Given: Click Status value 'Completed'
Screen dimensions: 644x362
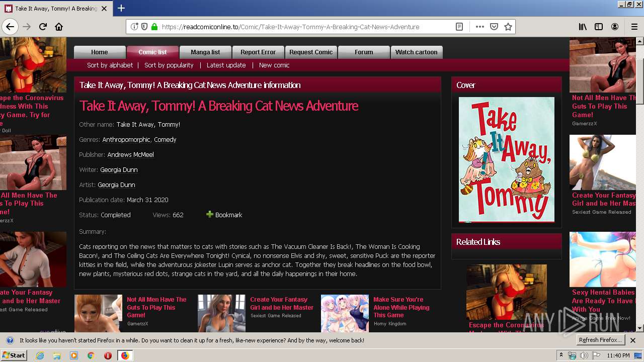Looking at the screenshot, I should click(116, 215).
